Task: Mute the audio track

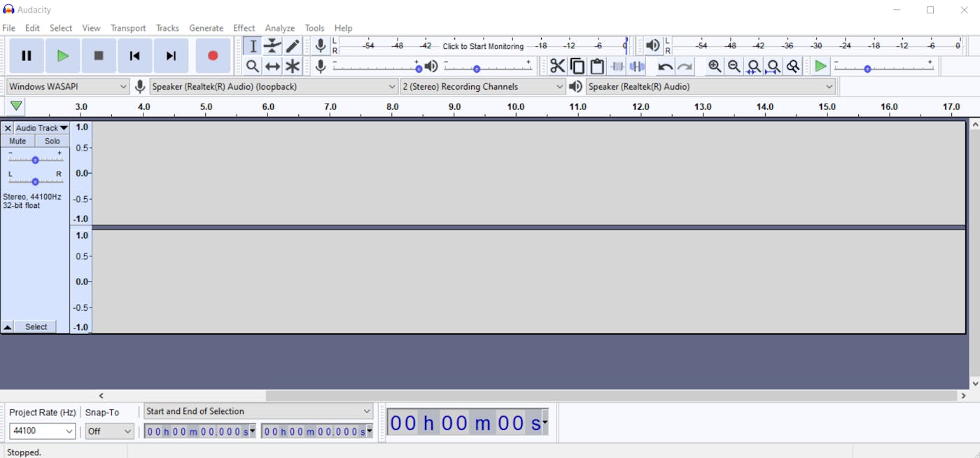Action: (17, 140)
